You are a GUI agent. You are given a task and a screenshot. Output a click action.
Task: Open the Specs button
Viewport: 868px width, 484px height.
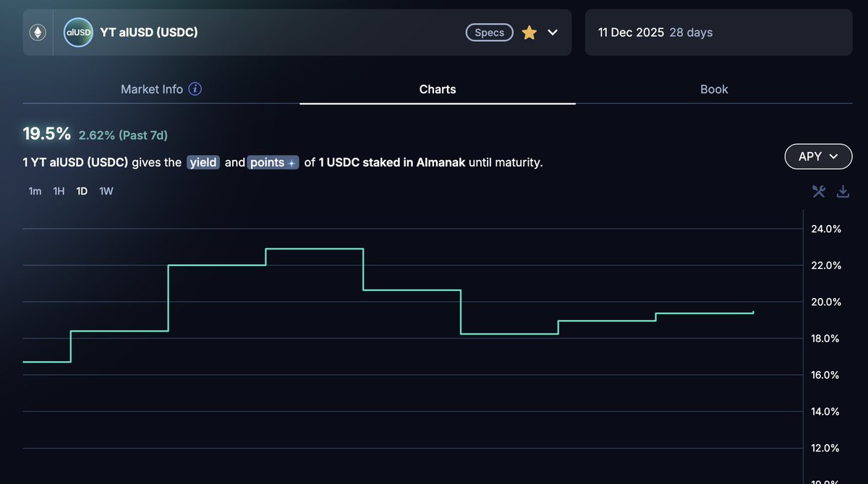[490, 33]
